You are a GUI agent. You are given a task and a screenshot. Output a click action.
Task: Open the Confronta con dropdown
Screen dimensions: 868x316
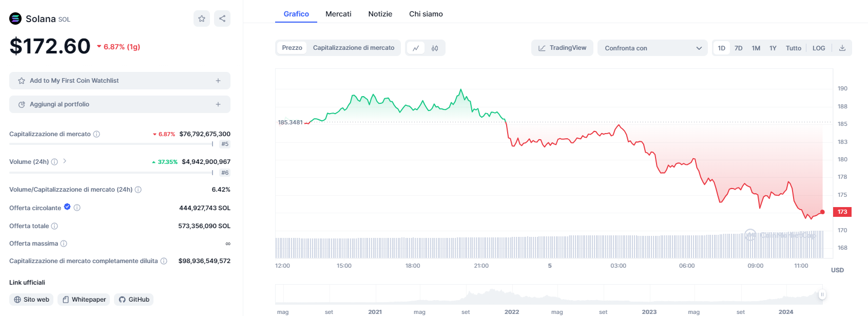652,48
